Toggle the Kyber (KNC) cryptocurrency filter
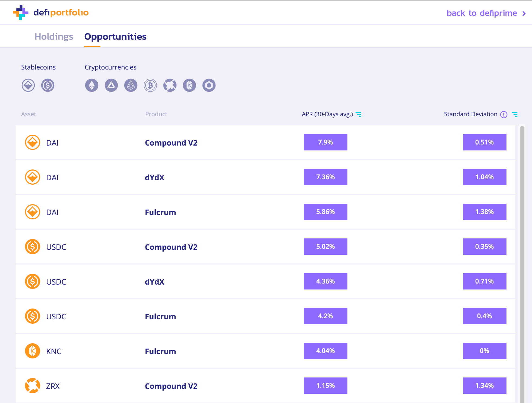 click(189, 85)
